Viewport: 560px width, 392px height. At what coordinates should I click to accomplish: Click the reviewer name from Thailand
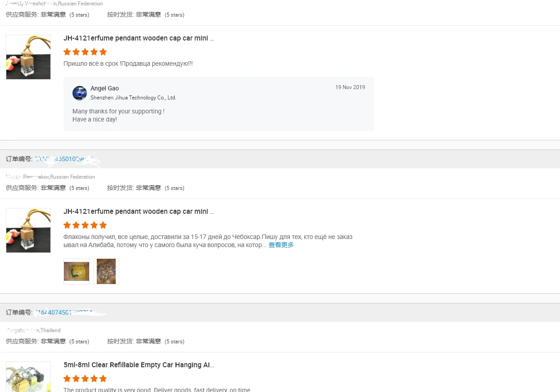33,330
